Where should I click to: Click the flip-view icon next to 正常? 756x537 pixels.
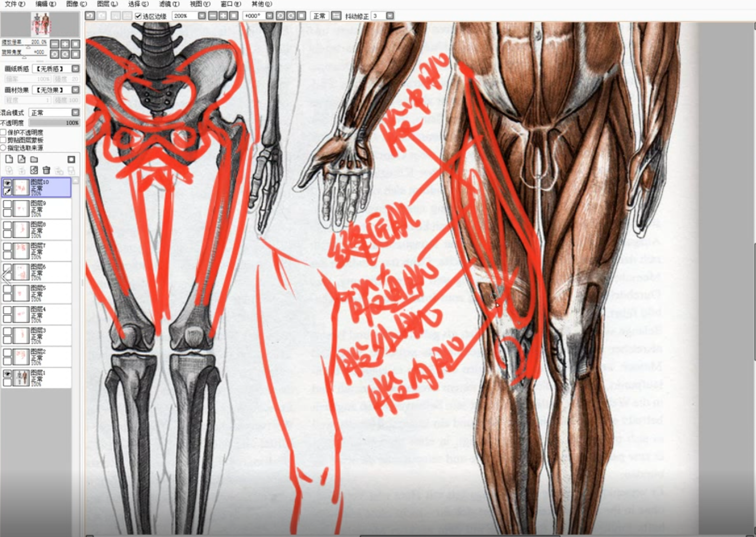[x=337, y=16]
